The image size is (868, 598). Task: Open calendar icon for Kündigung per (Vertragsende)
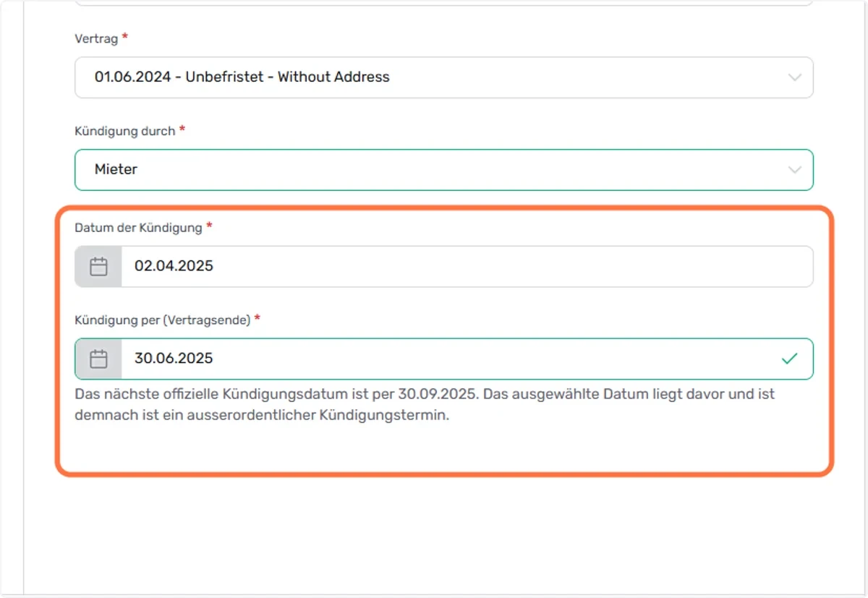click(98, 359)
